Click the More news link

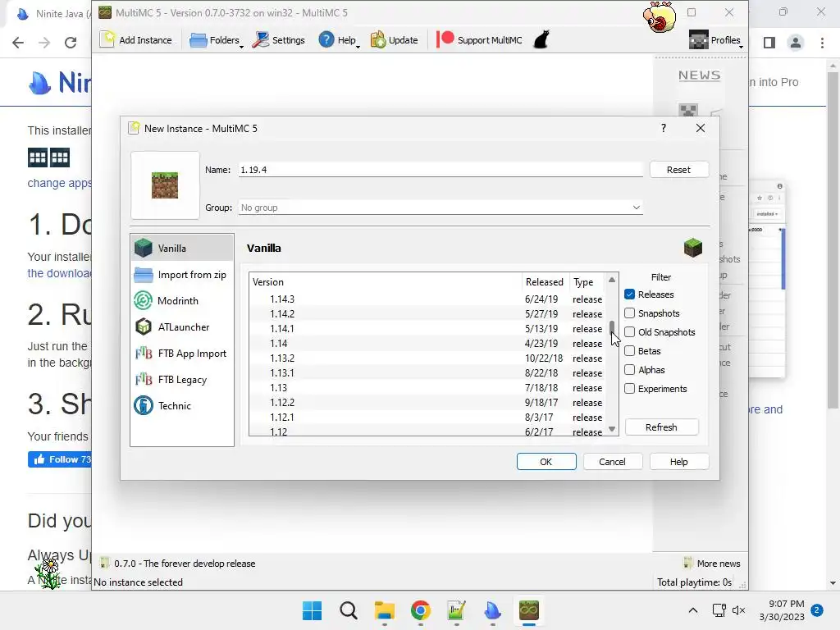712,563
